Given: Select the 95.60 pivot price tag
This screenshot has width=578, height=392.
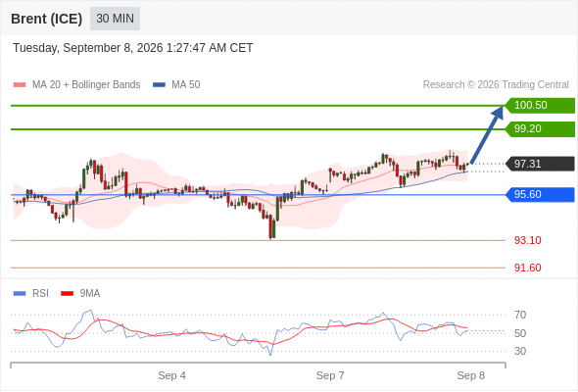Looking at the screenshot, I should point(539,194).
